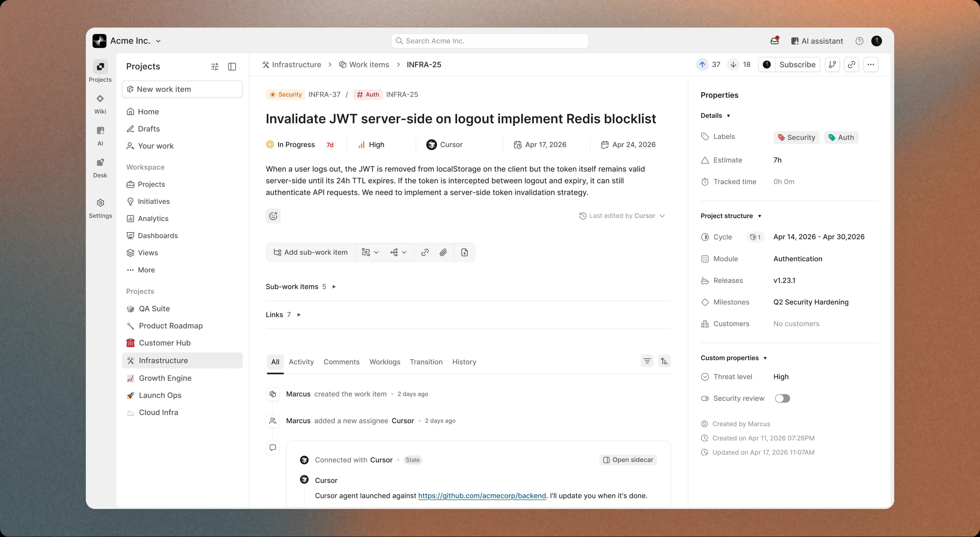Open the AI assistant
The width and height of the screenshot is (980, 537).
pos(817,41)
